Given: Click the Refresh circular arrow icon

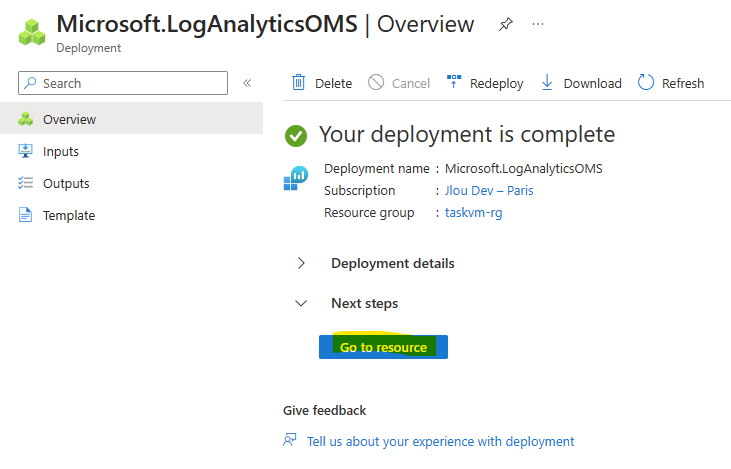Looking at the screenshot, I should click(x=646, y=83).
